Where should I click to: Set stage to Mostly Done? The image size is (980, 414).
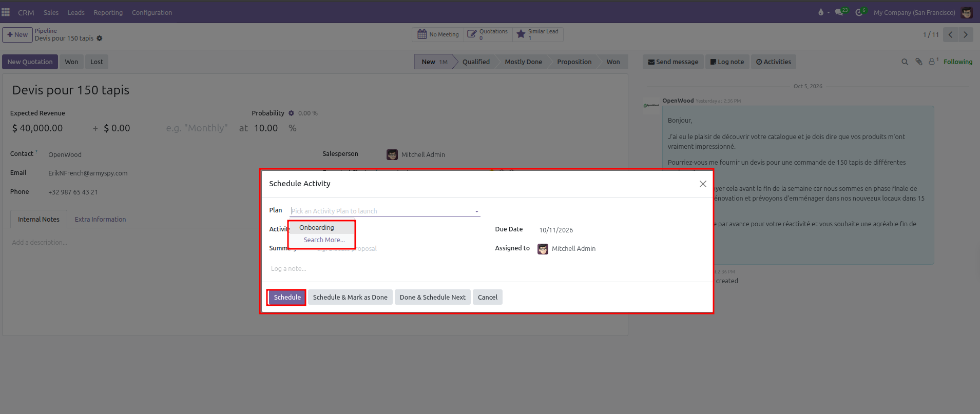click(523, 62)
